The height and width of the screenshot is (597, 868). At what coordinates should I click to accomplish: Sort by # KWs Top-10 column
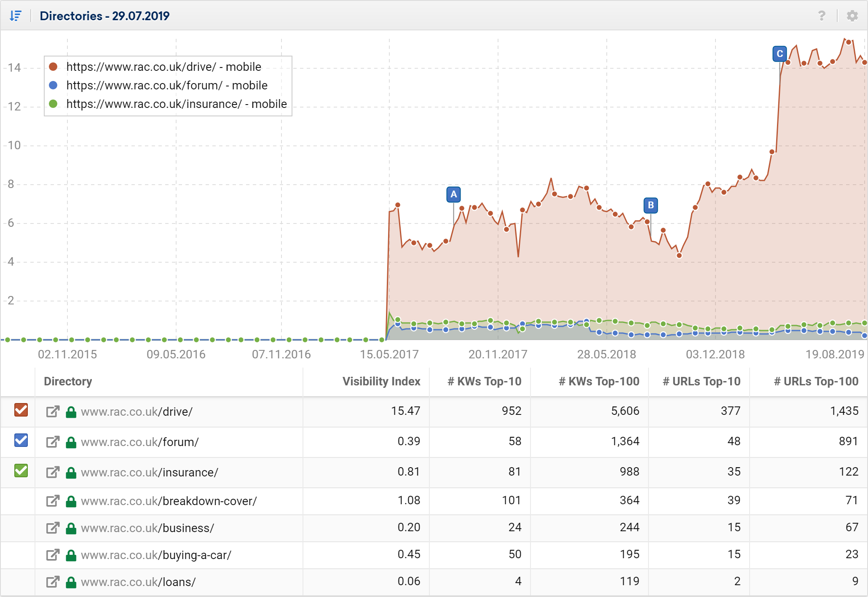coord(485,382)
